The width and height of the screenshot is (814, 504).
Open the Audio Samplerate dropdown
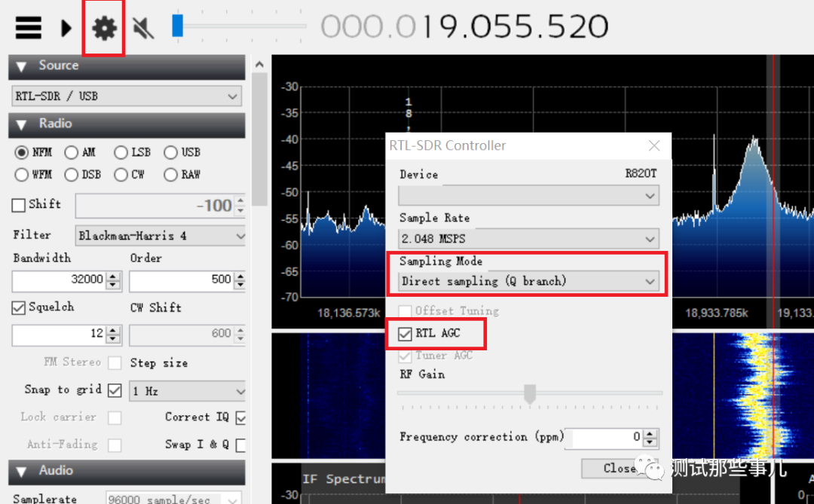pyautogui.click(x=173, y=498)
